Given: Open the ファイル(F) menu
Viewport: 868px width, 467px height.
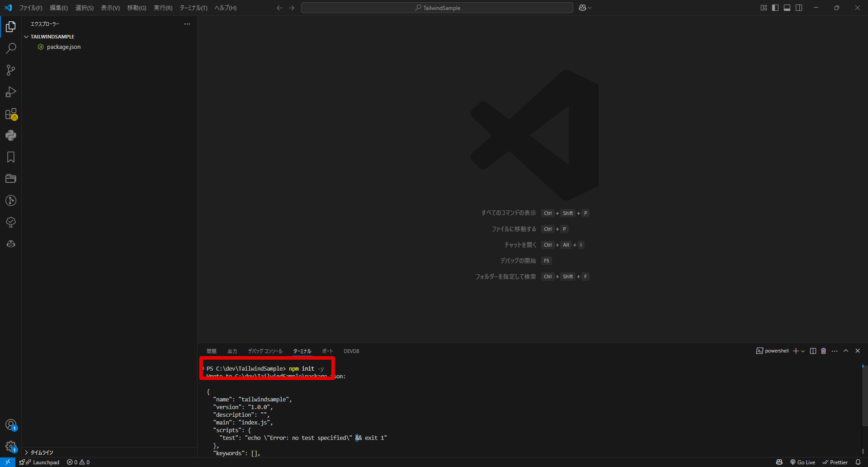Looking at the screenshot, I should (x=31, y=8).
